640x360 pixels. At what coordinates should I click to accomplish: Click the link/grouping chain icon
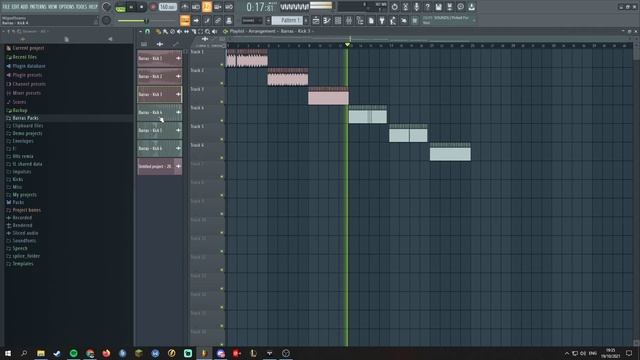tap(218, 20)
